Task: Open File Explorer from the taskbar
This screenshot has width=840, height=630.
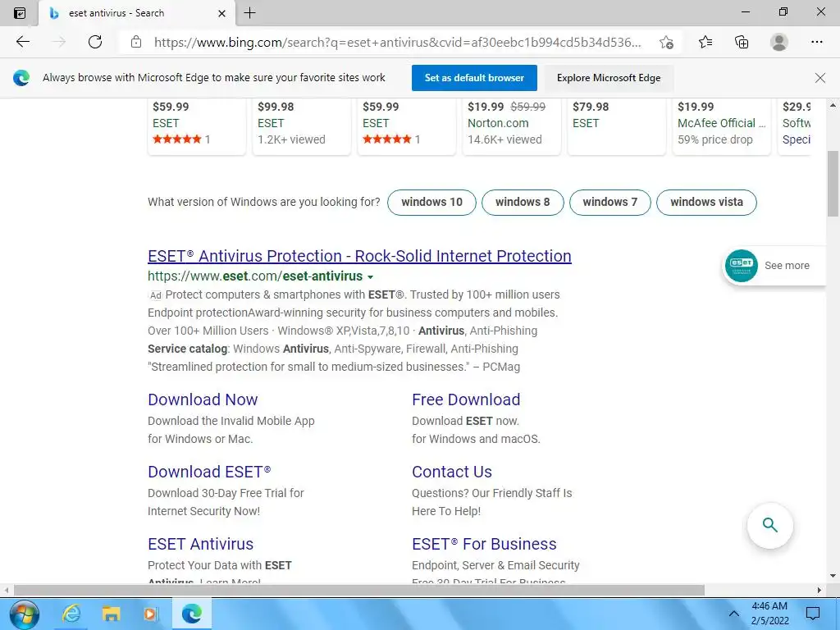Action: coord(111,614)
